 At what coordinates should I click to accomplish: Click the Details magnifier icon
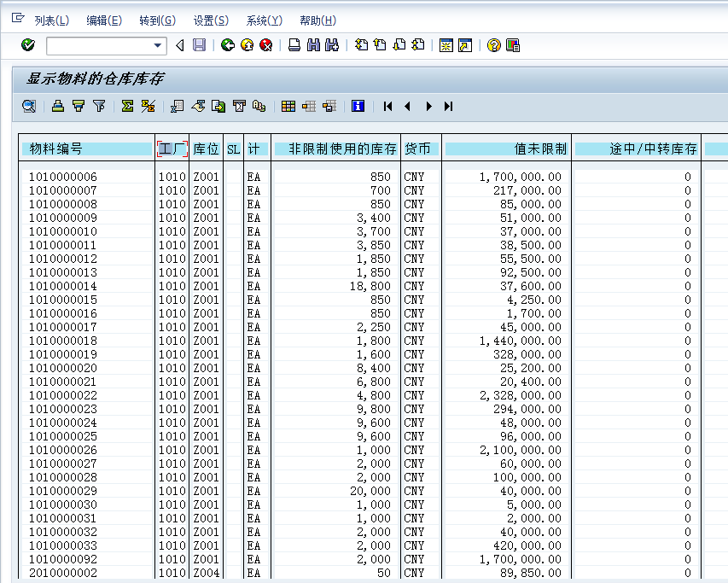click(x=29, y=106)
